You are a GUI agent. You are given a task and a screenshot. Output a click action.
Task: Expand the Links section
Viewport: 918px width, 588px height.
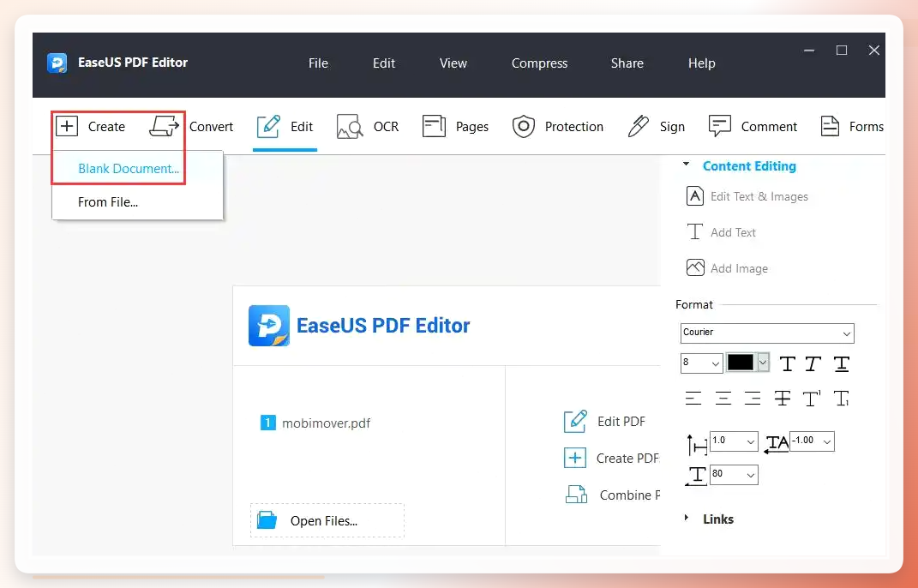point(687,518)
